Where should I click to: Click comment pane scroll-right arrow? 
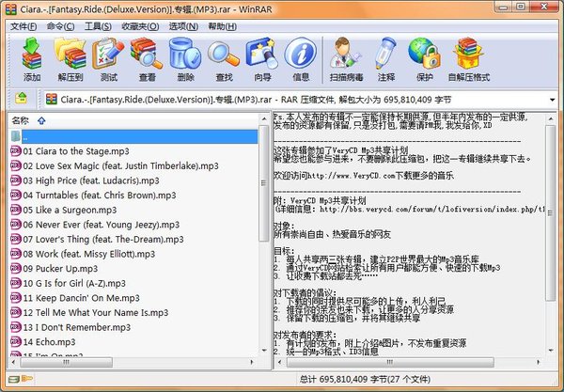tap(539, 362)
